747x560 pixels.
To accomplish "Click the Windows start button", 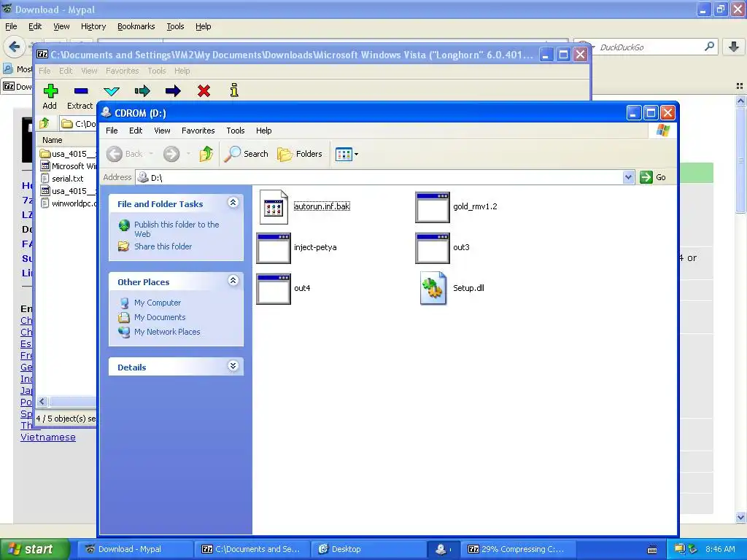I will 34,549.
